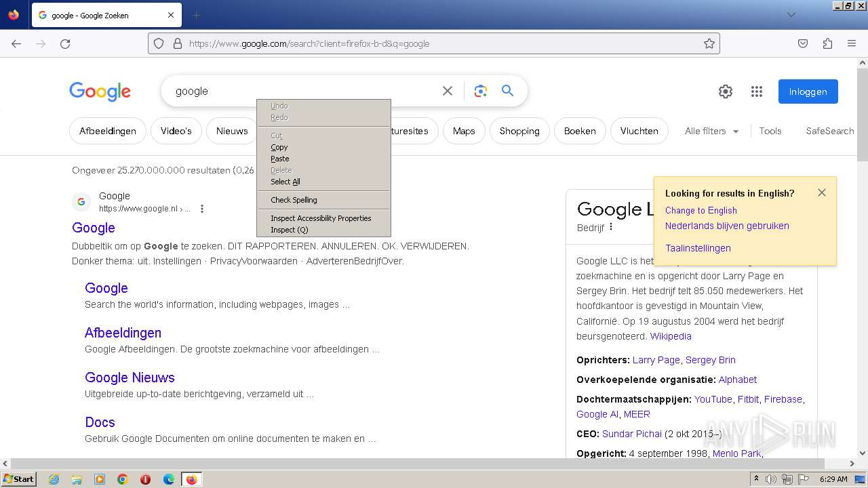Choose Select All in context menu
This screenshot has height=488, width=868.
[x=323, y=182]
